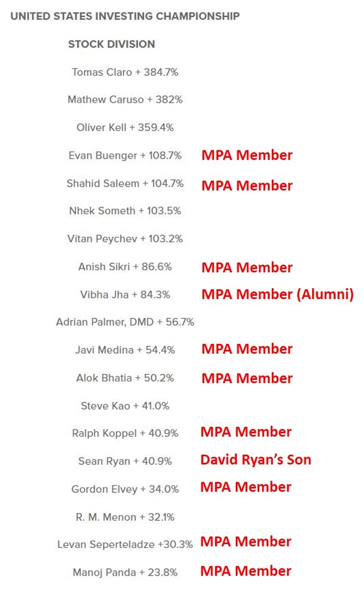The width and height of the screenshot is (364, 590).
Task: Click R. M. Menon + 32.1% entry
Action: click(125, 517)
